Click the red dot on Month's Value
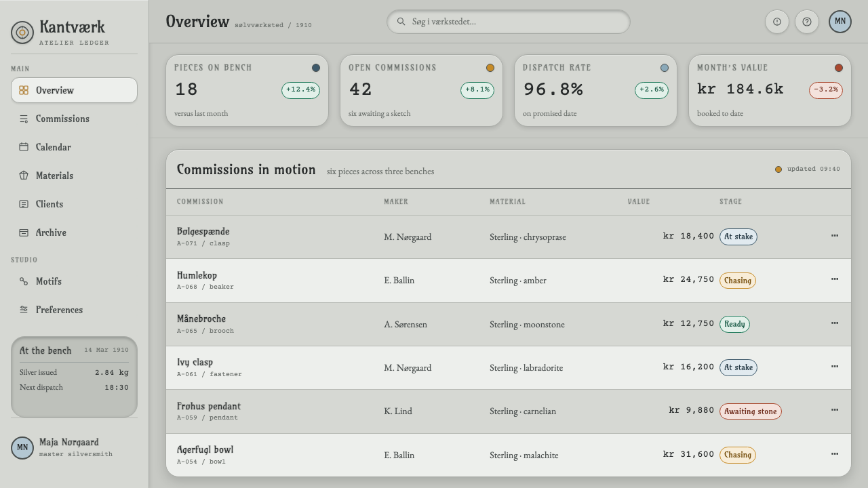 839,68
